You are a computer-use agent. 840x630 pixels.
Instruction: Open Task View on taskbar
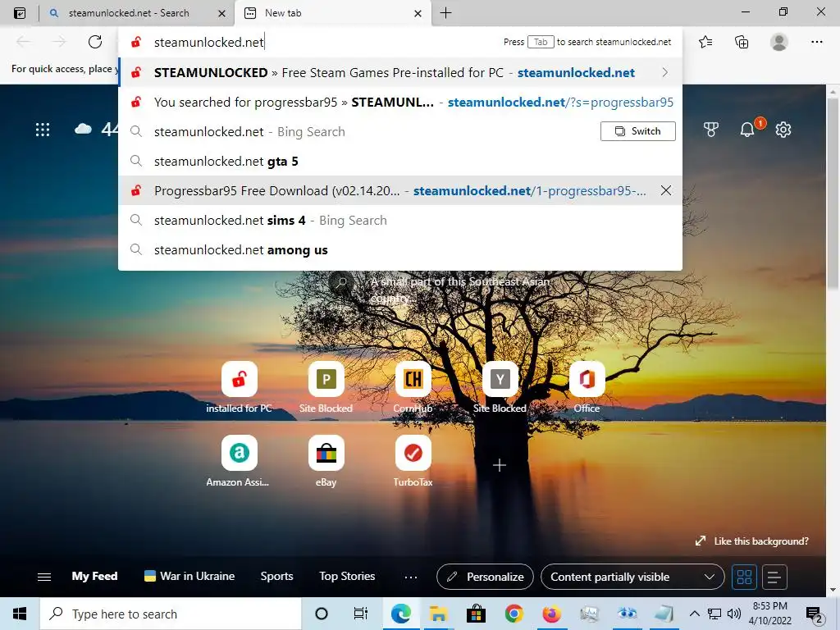pos(361,614)
